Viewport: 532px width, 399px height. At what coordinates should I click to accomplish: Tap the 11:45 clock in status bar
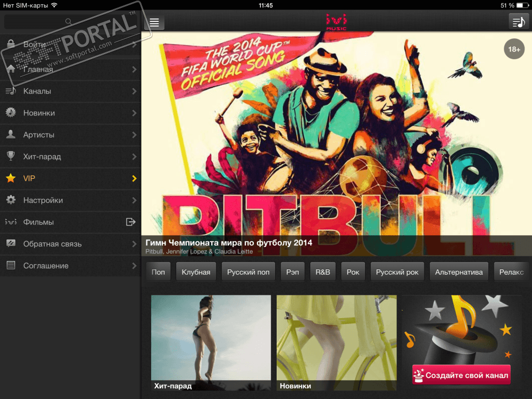pos(265,5)
